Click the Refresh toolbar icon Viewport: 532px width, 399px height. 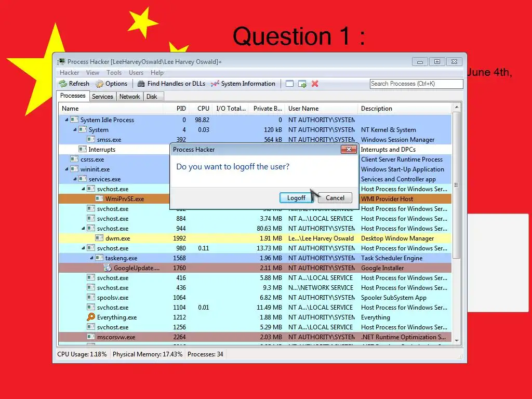63,84
